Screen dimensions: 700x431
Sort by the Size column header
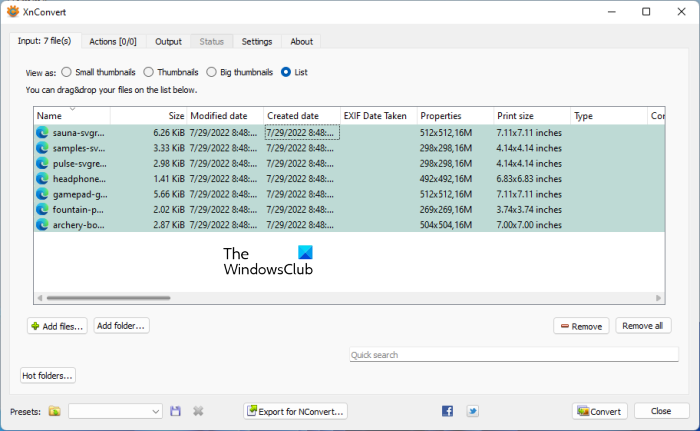(149, 116)
